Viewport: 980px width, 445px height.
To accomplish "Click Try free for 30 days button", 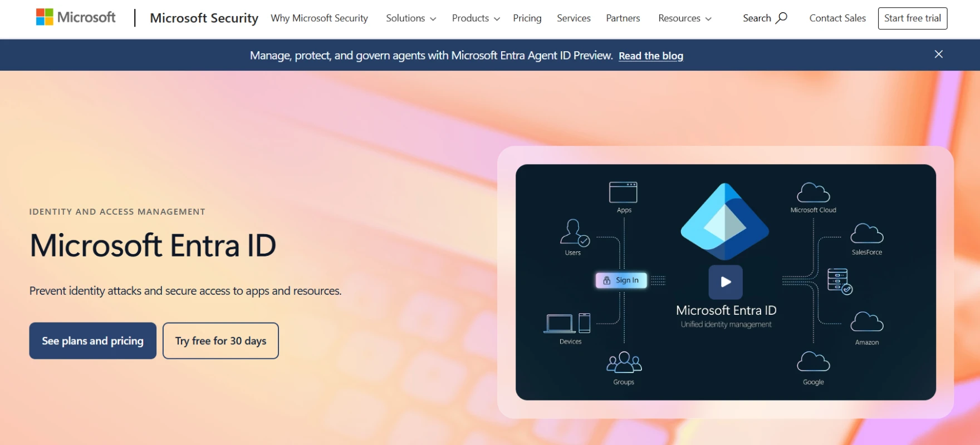I will click(x=220, y=340).
